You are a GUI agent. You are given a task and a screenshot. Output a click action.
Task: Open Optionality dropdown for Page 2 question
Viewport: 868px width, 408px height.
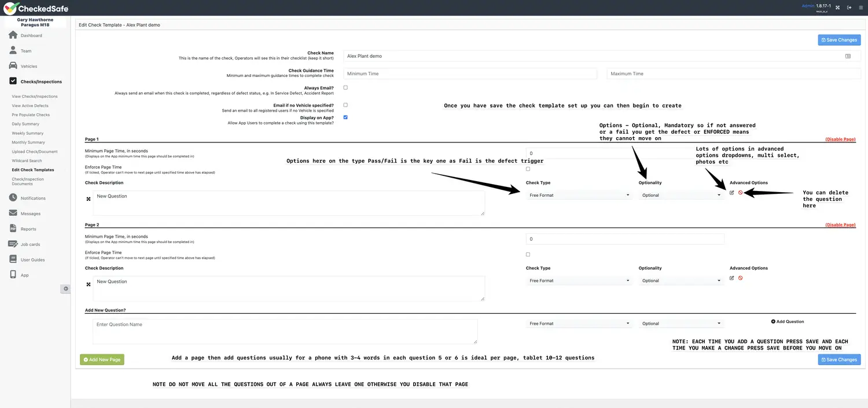(x=681, y=281)
